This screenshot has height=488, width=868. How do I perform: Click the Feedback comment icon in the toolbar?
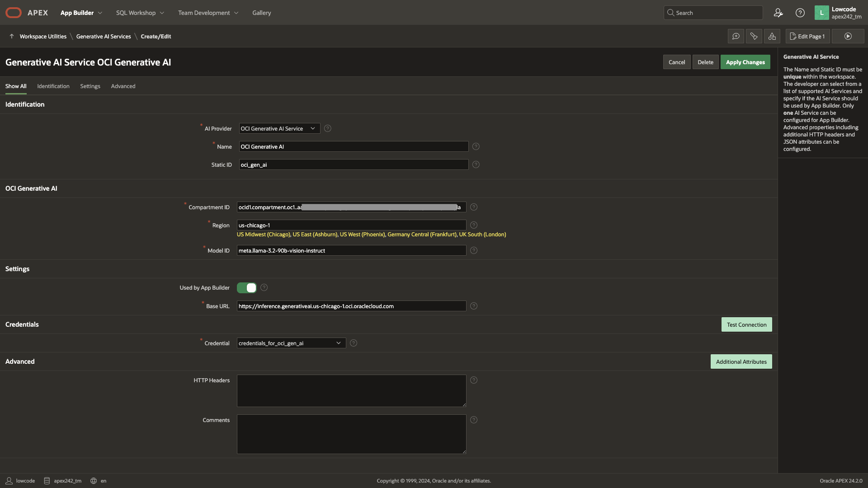pos(736,36)
